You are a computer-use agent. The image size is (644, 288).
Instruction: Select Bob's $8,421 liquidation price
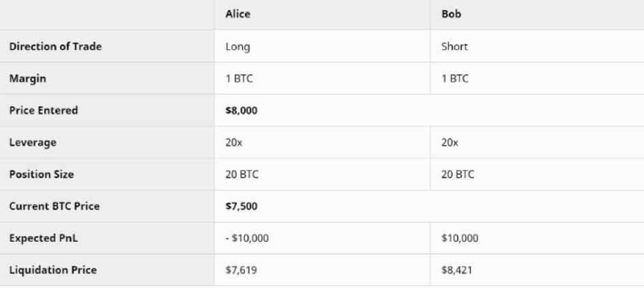coord(454,270)
